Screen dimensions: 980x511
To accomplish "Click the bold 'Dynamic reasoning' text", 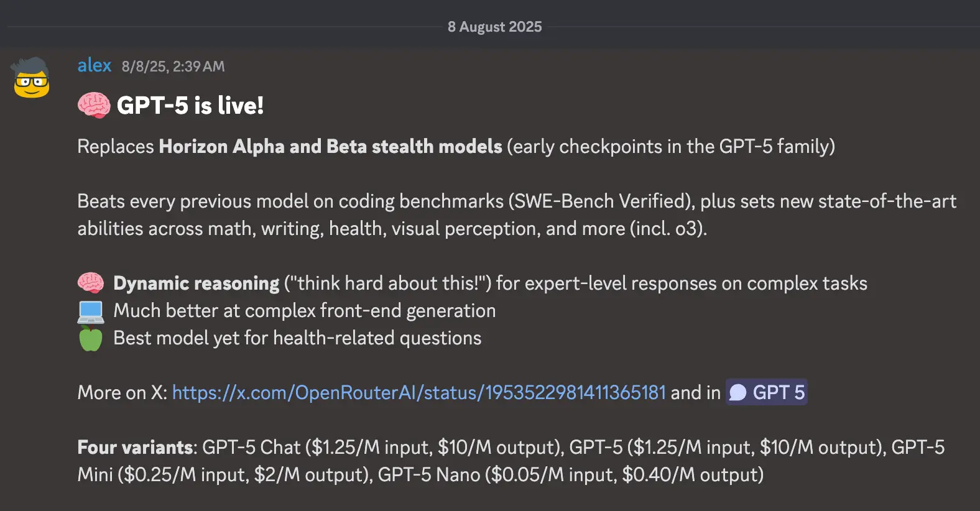I will (x=196, y=283).
